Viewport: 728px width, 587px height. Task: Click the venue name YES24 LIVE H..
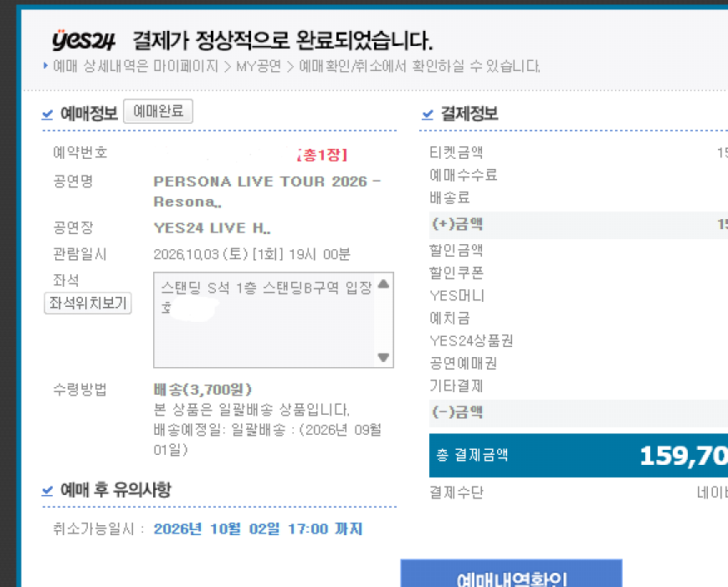(x=213, y=227)
